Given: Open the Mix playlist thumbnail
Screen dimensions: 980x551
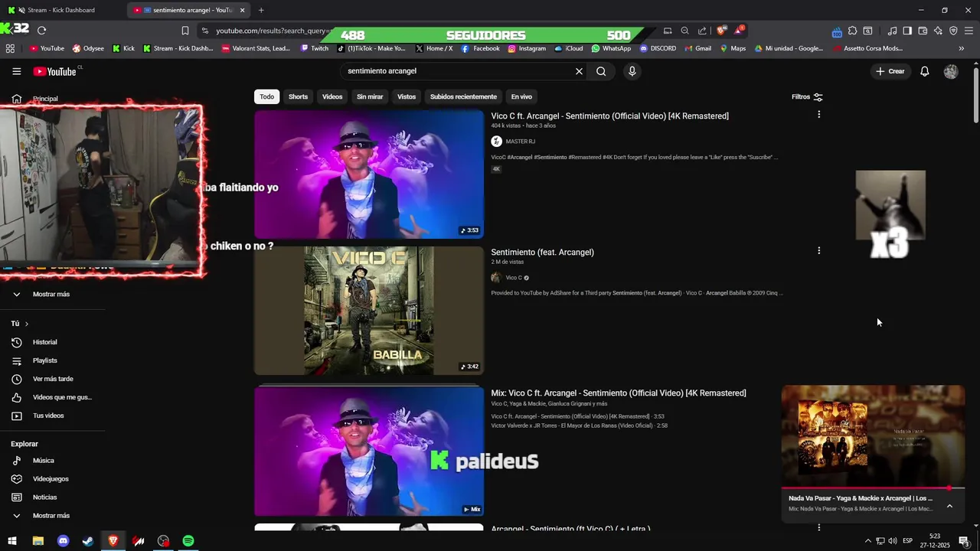Looking at the screenshot, I should pyautogui.click(x=369, y=452).
